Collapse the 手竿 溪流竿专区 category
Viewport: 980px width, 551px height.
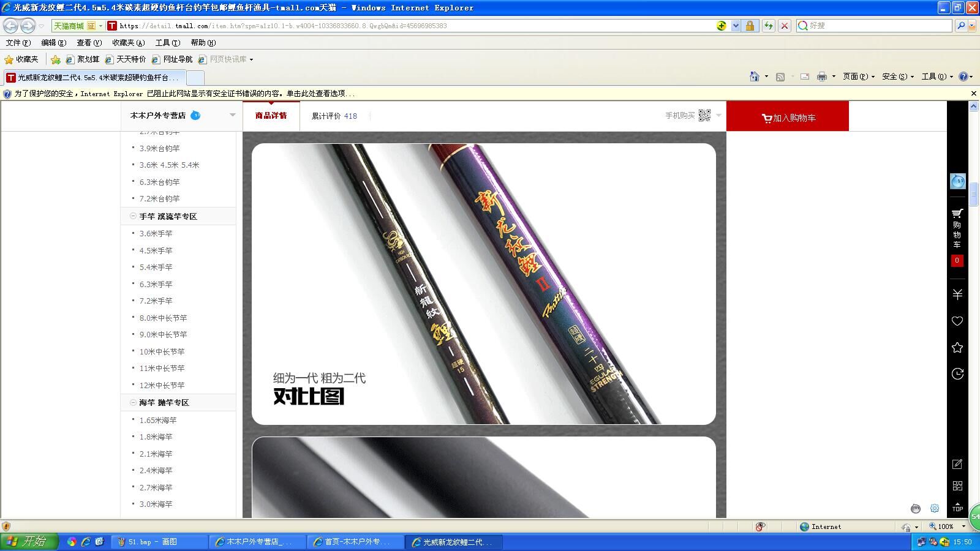click(x=133, y=216)
